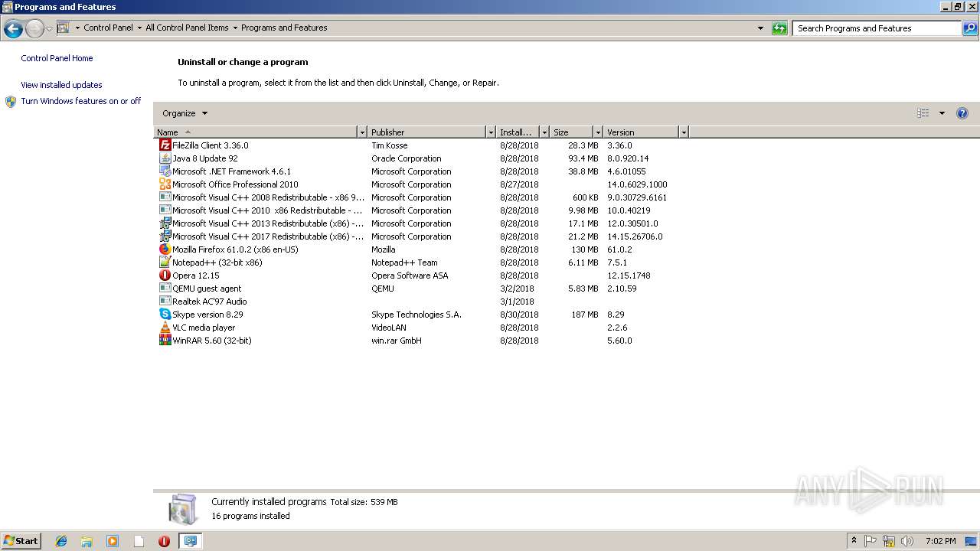
Task: Open View installed updates link
Action: pyautogui.click(x=61, y=85)
